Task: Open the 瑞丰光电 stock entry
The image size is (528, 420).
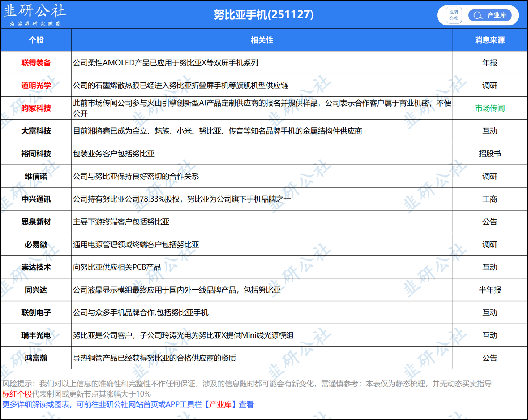Action: click(x=36, y=335)
